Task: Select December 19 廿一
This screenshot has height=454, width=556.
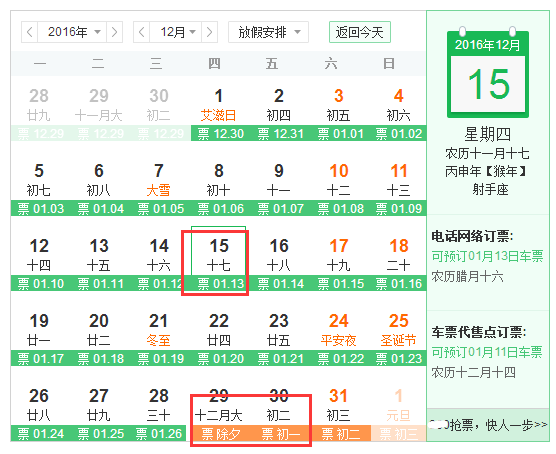Action: 39,330
